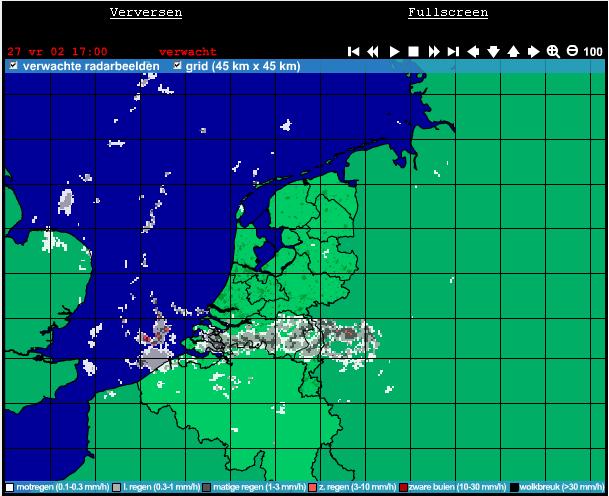Click matige regen (1-3 mm/h) legend text
This screenshot has width=609, height=496.
259,487
